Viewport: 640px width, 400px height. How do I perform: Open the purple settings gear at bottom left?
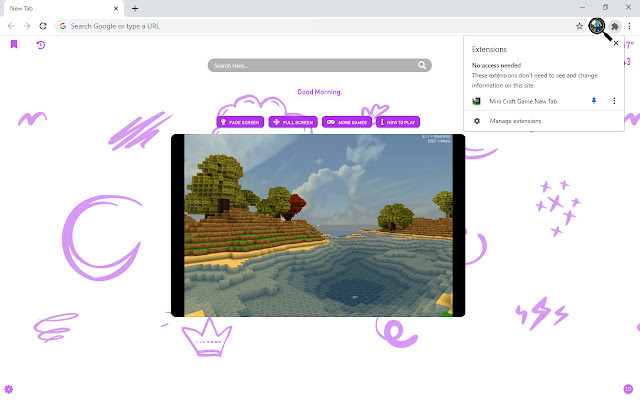(x=9, y=389)
